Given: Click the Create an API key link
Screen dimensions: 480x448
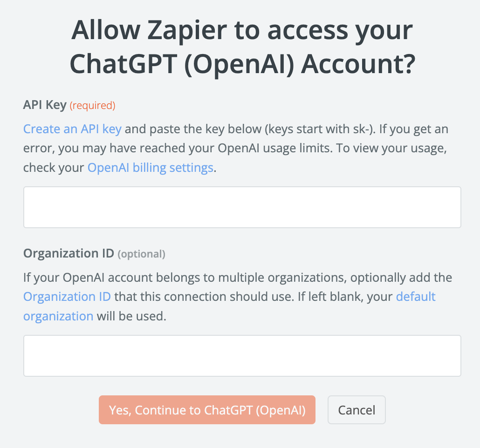Looking at the screenshot, I should [72, 129].
